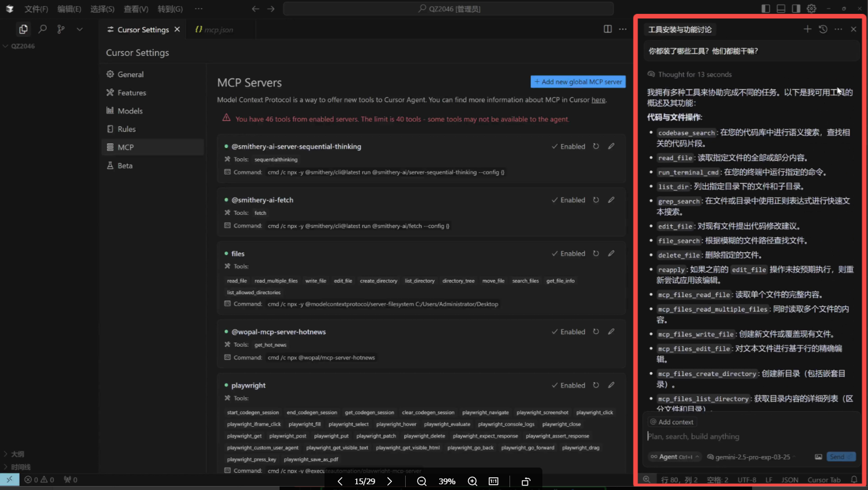The width and height of the screenshot is (868, 490).
Task: Switch to the mcp.json tab
Action: tap(214, 30)
